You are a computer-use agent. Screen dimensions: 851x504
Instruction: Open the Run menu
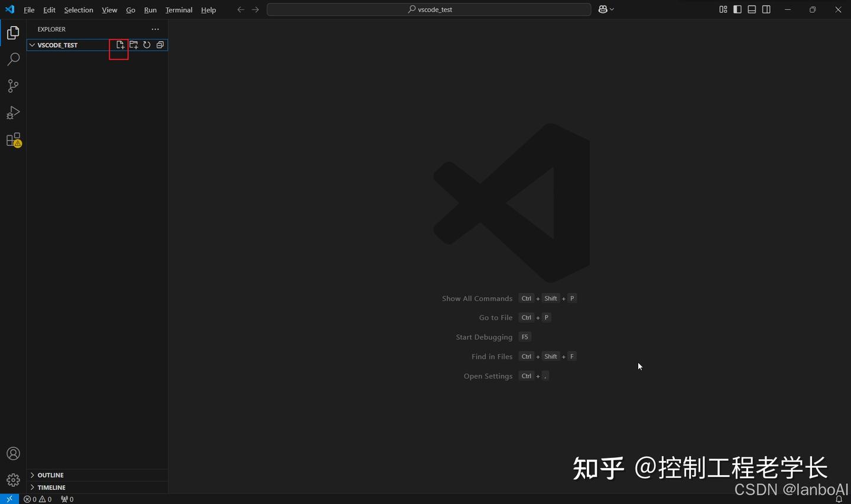[x=150, y=9]
